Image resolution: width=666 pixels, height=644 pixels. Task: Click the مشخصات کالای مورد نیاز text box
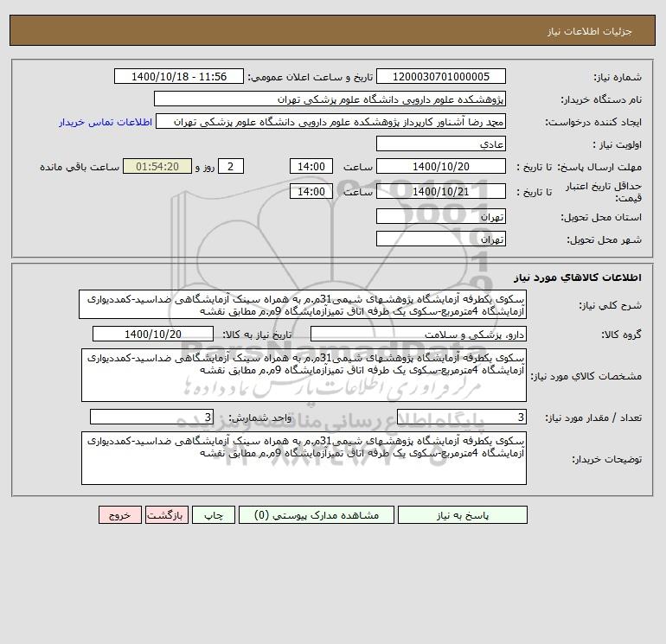coord(304,375)
